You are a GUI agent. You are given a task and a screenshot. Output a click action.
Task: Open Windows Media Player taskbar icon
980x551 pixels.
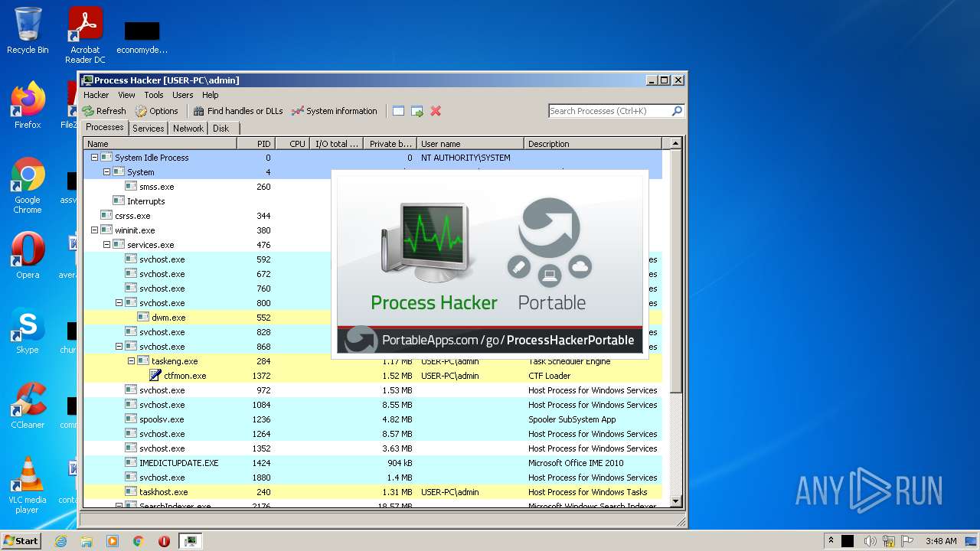coord(113,541)
